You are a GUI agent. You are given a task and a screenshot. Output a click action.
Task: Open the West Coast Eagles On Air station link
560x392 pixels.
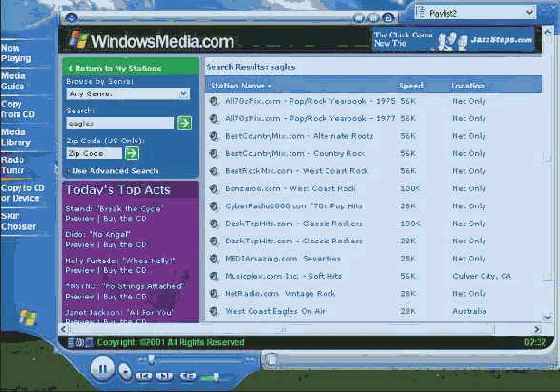point(275,311)
